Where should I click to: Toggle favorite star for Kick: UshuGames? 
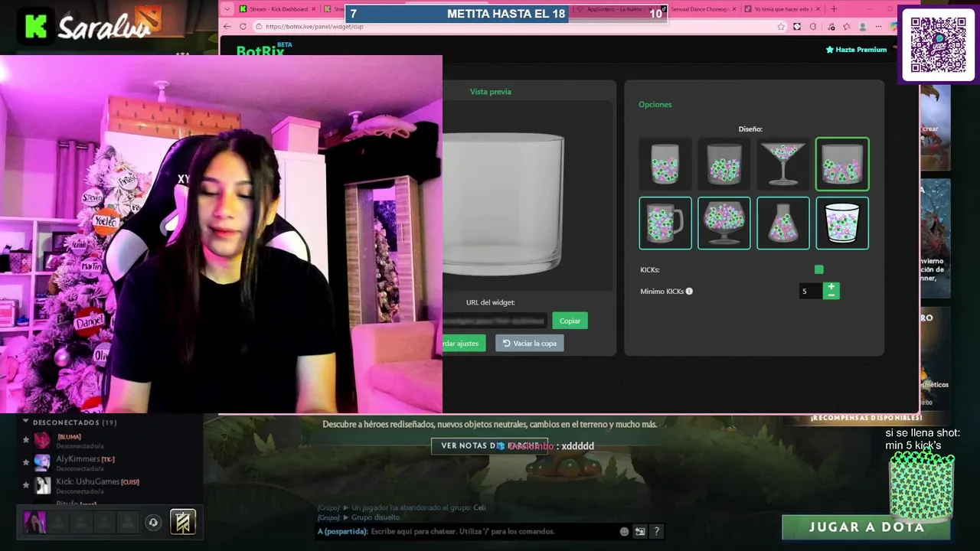click(x=26, y=485)
